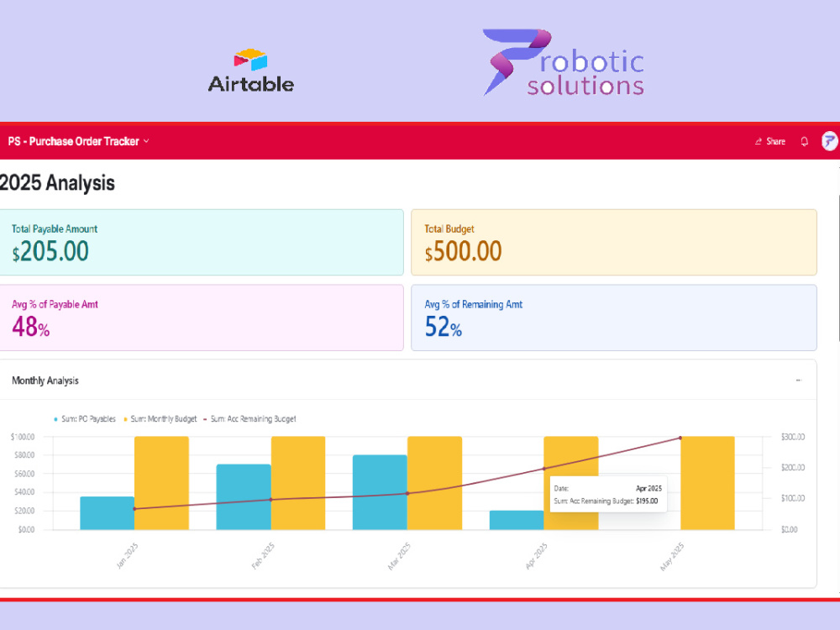
Task: Toggle the Sum: Monthly Budget legend item
Action: coord(160,419)
